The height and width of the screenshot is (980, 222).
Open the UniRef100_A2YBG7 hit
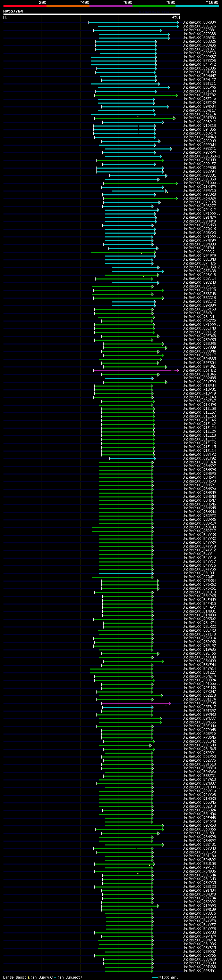(199, 49)
